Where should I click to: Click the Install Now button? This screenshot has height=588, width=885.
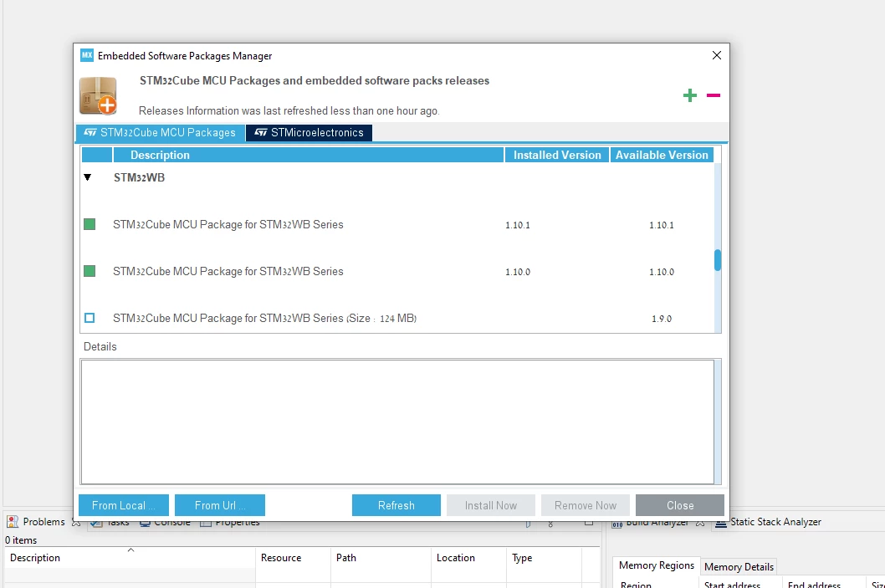(490, 505)
